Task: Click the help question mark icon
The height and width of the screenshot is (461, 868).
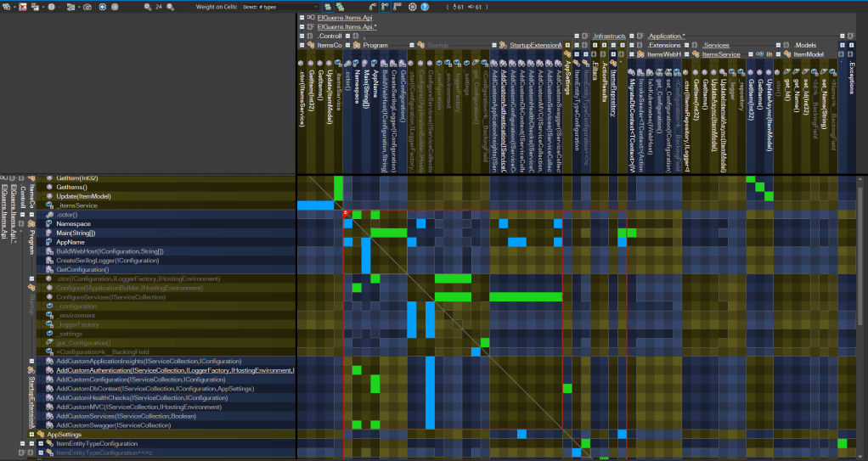Action: pyautogui.click(x=426, y=6)
